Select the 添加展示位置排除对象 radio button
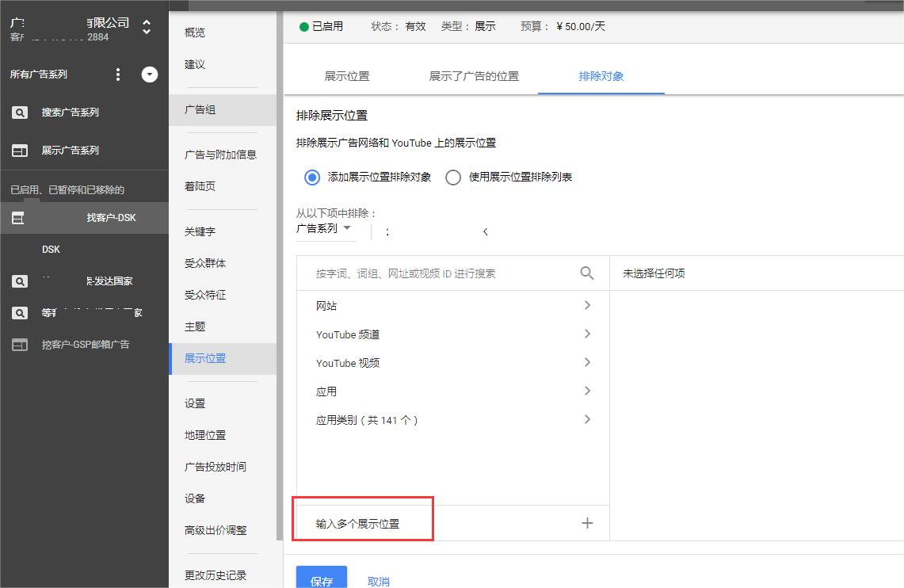Viewport: 904px width, 588px height. coord(312,178)
